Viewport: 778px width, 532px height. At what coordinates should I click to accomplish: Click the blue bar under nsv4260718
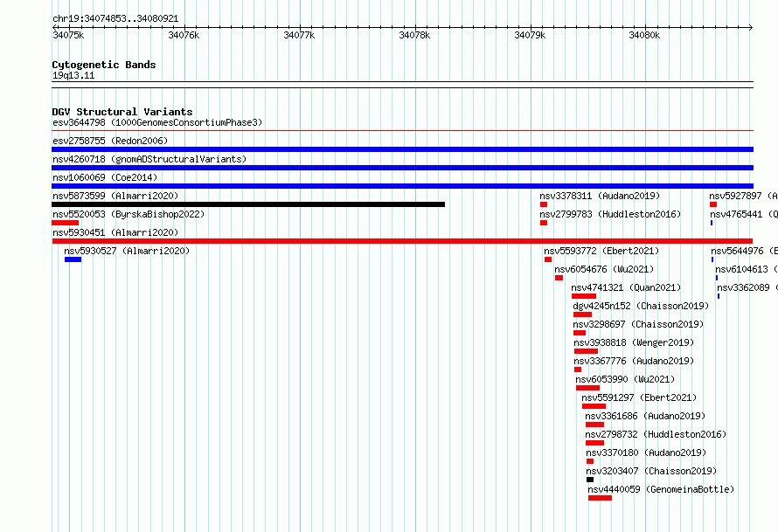pos(402,168)
